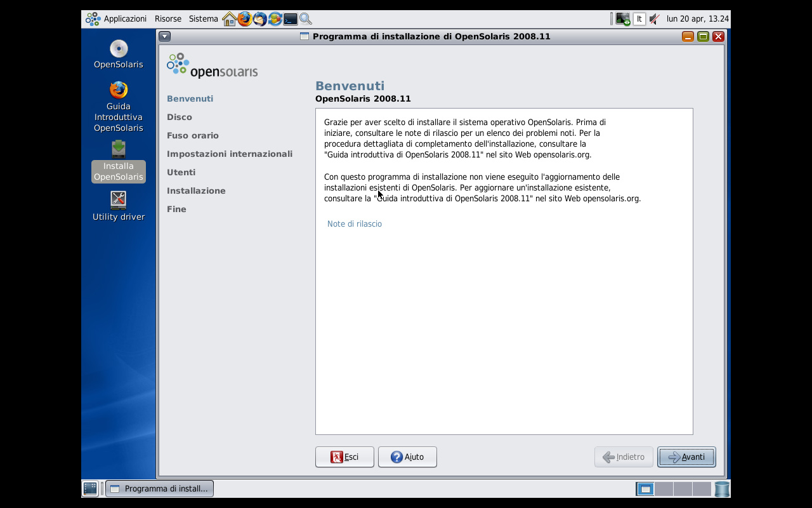Click the Fine step in the sidebar

(176, 209)
